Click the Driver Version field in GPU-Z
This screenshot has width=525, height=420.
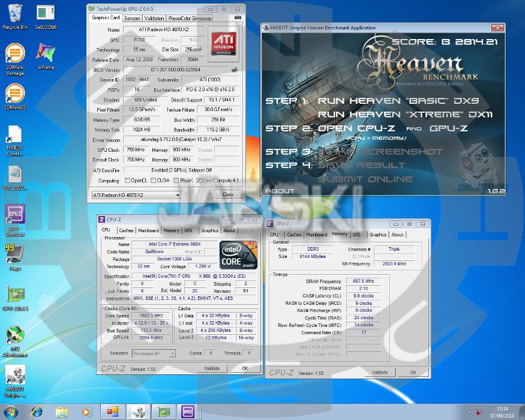[x=181, y=139]
